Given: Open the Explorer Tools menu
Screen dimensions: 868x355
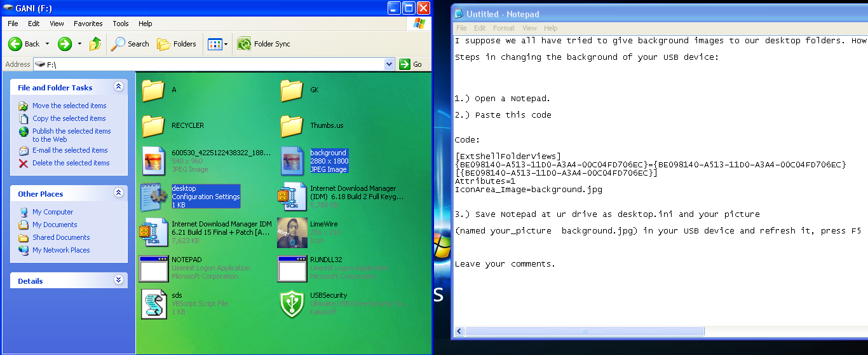Looking at the screenshot, I should point(121,24).
